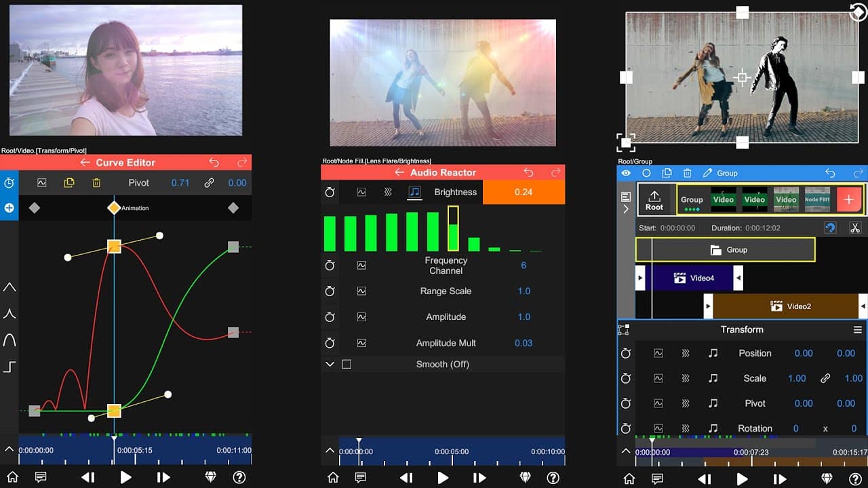Select the Root node in the breadcrumb strip

point(655,199)
